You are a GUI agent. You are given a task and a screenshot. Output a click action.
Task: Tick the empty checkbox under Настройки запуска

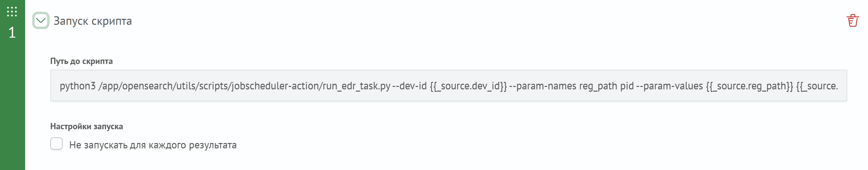56,144
